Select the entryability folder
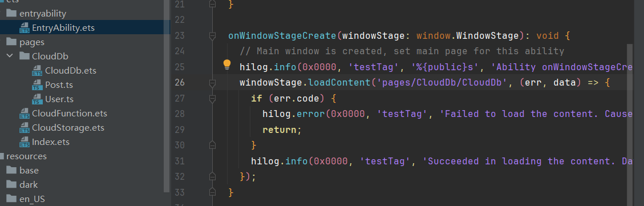The height and width of the screenshot is (206, 644). pos(43,14)
